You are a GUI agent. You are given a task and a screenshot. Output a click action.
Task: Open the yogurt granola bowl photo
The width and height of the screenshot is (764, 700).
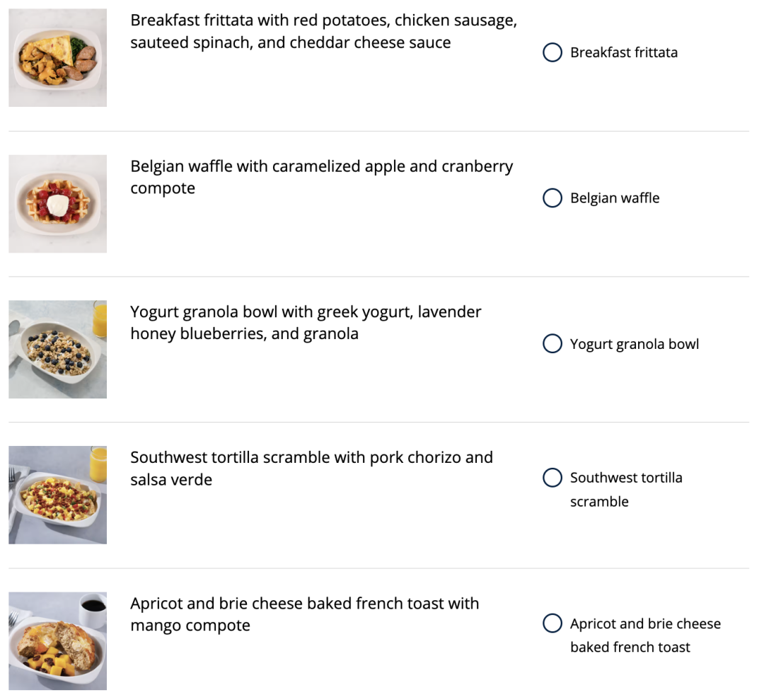[x=57, y=350]
